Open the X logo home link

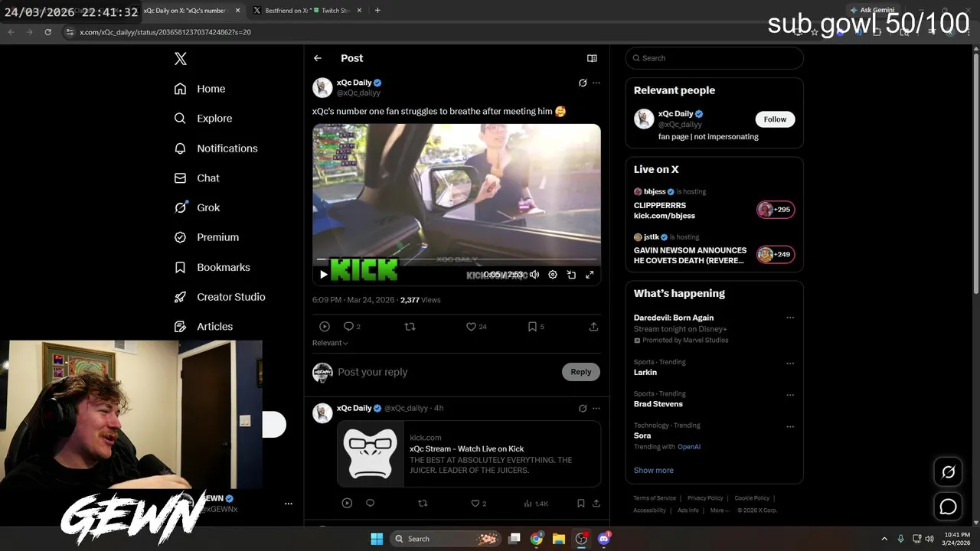point(181,59)
